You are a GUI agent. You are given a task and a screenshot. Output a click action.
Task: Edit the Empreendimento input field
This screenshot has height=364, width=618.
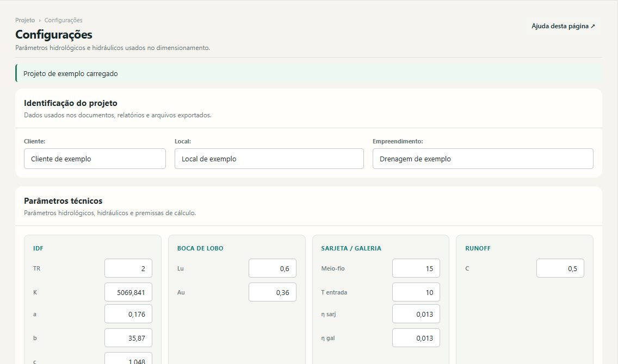point(483,159)
